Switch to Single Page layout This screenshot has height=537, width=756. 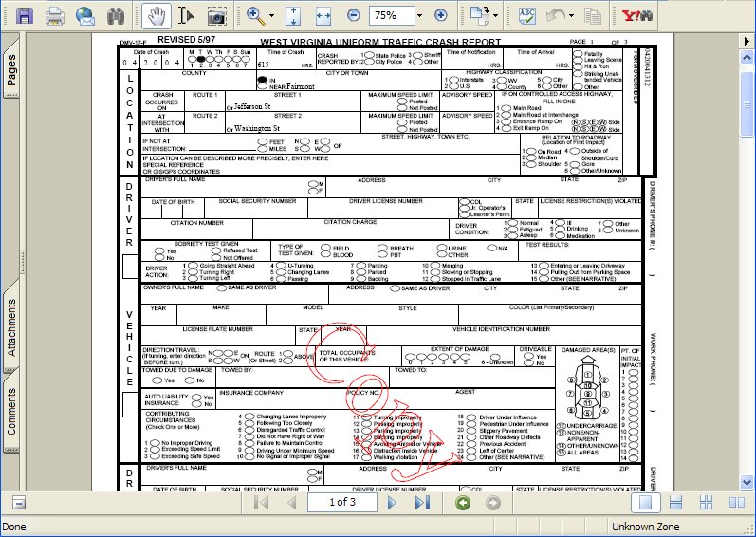point(645,503)
